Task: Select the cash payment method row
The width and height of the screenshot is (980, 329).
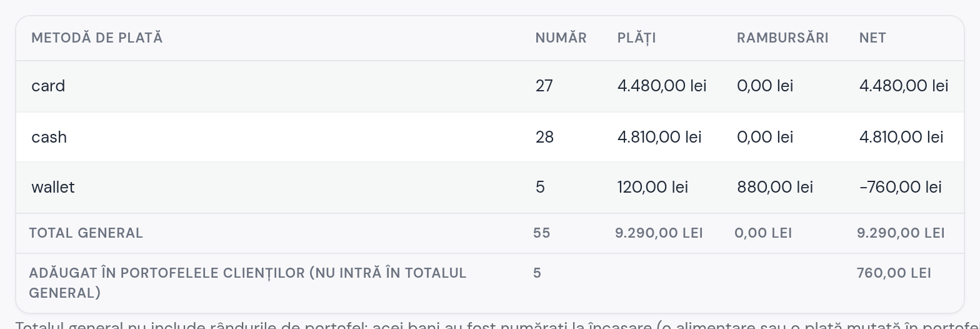Action: click(x=490, y=137)
